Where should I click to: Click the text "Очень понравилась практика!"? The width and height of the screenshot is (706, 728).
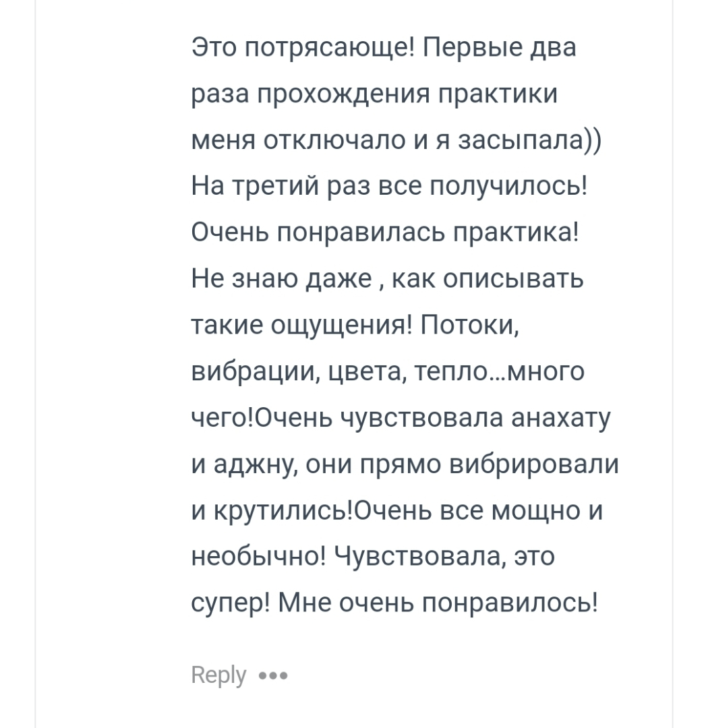click(x=386, y=233)
